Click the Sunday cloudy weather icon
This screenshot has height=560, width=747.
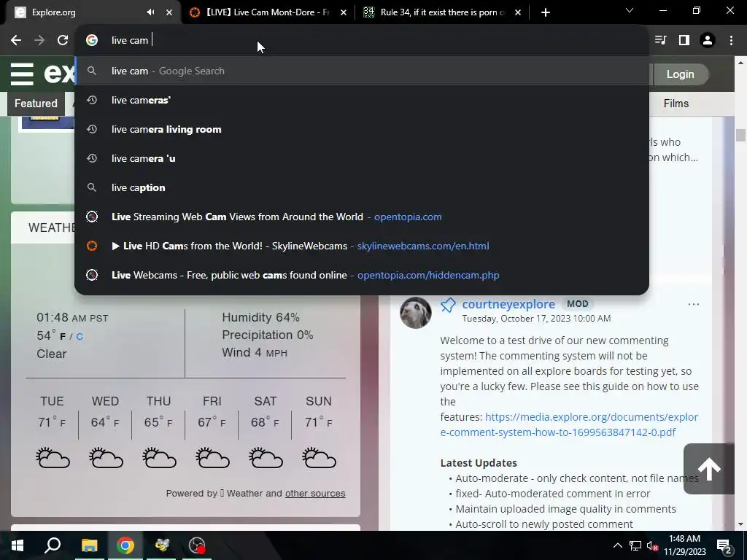pyautogui.click(x=320, y=458)
